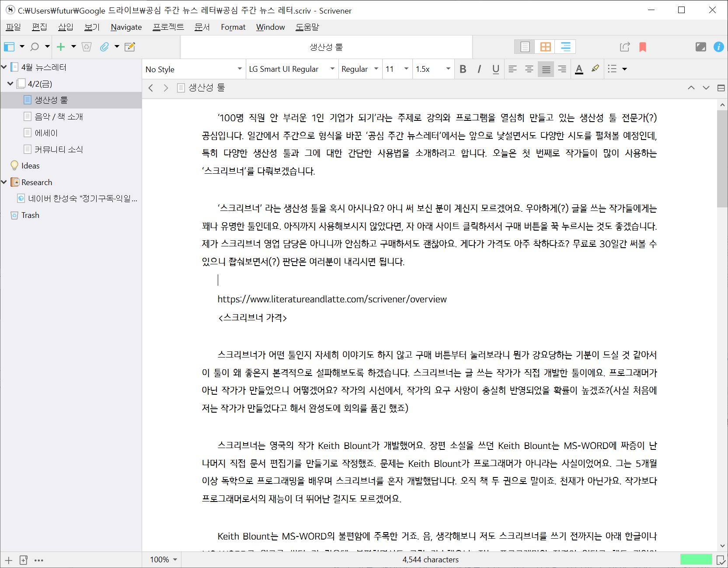Open the 편집 menu
728x568 pixels.
click(39, 27)
